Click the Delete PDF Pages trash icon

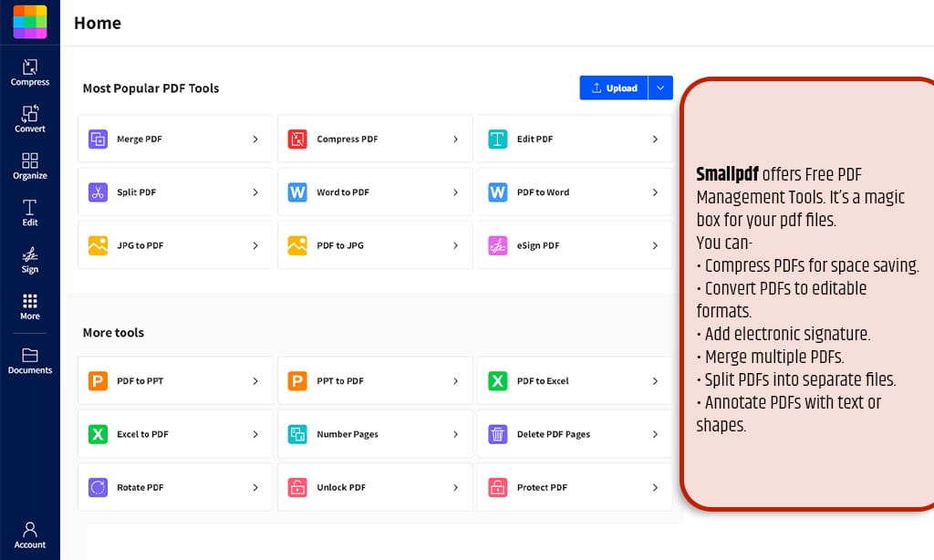click(x=497, y=434)
